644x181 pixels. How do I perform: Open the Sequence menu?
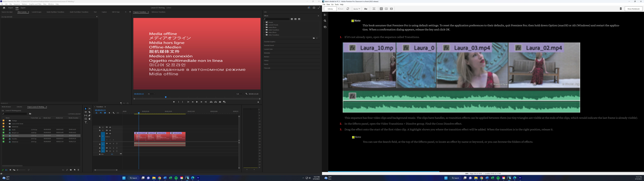pos(17,4)
